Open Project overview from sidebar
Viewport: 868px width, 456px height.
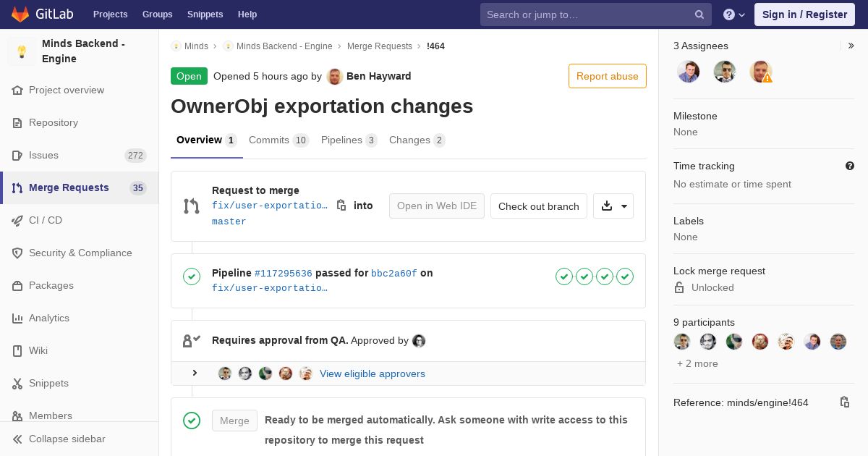(67, 90)
